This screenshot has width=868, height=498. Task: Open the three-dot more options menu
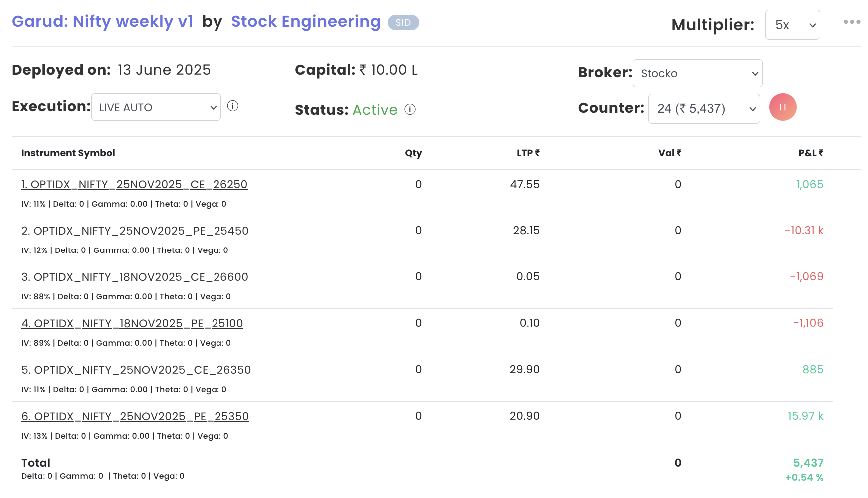[x=852, y=22]
